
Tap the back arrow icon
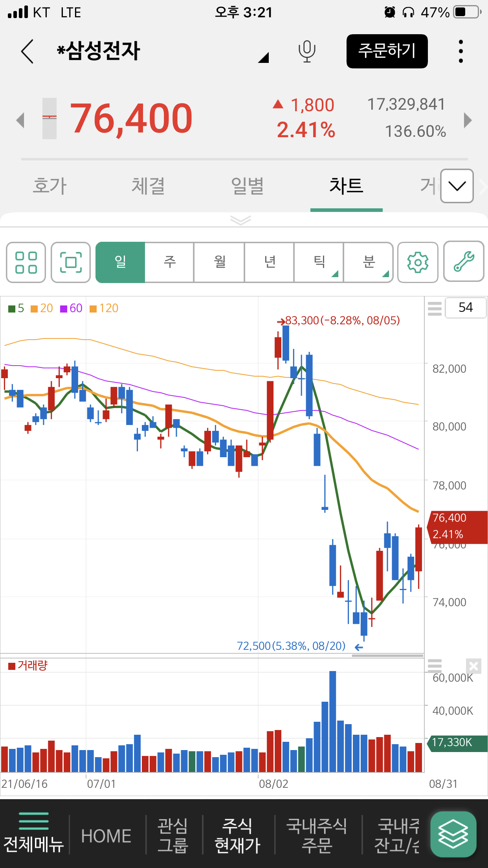pyautogui.click(x=27, y=51)
